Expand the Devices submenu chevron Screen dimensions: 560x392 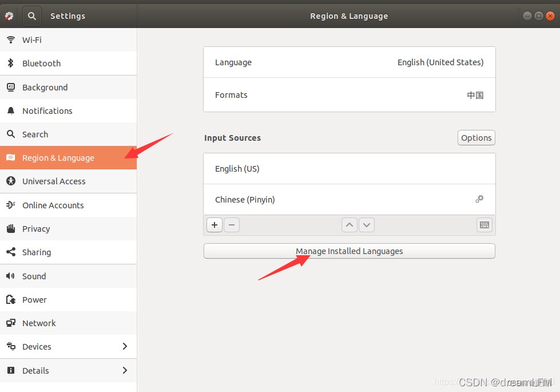(125, 346)
